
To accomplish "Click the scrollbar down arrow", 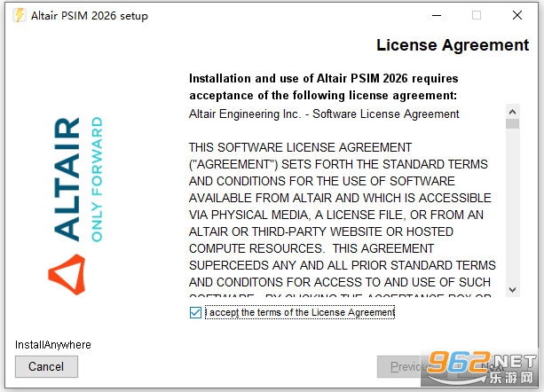I will click(x=512, y=289).
